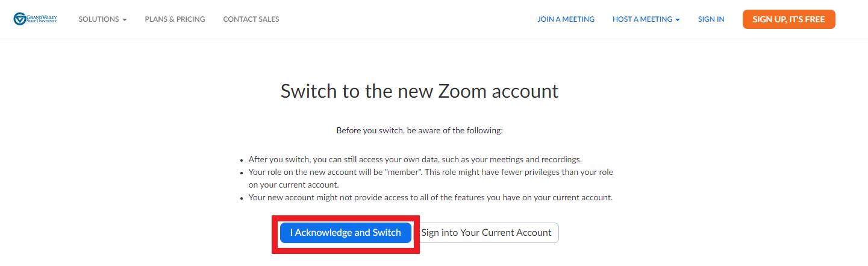Click the Grand Valley shield emblem in logo
Image resolution: width=868 pixels, height=266 pixels.
(19, 19)
